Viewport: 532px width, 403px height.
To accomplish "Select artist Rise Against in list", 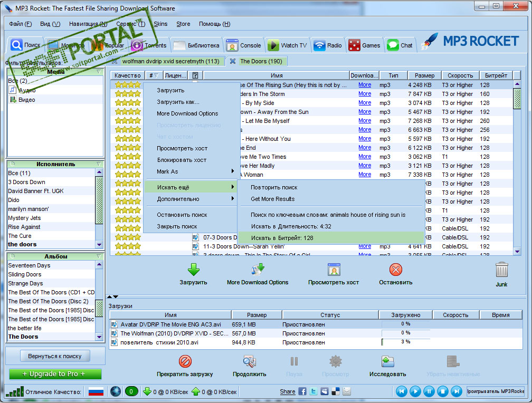I will pyautogui.click(x=51, y=227).
